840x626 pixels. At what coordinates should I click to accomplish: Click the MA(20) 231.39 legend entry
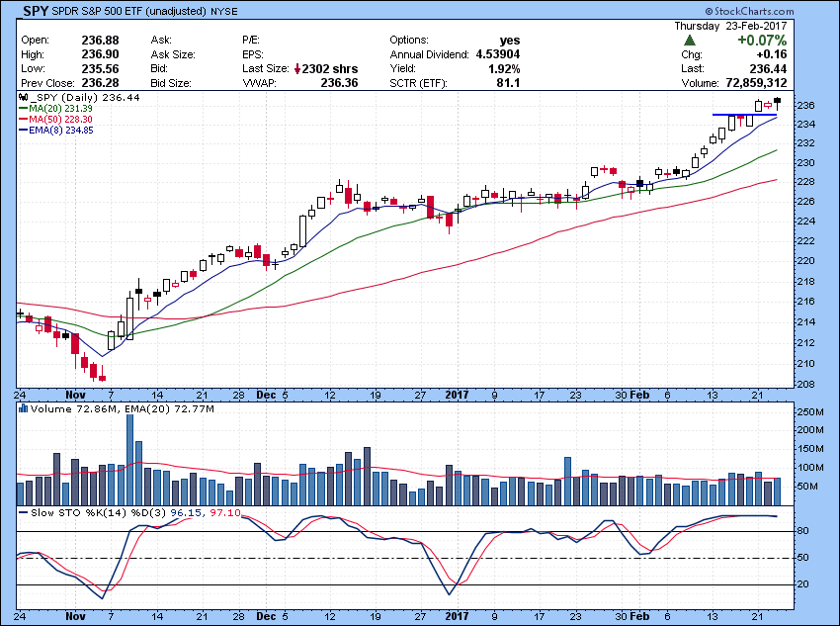click(x=55, y=108)
